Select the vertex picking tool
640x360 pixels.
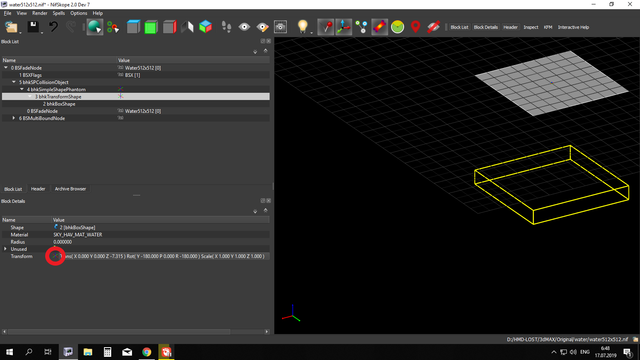(113, 27)
